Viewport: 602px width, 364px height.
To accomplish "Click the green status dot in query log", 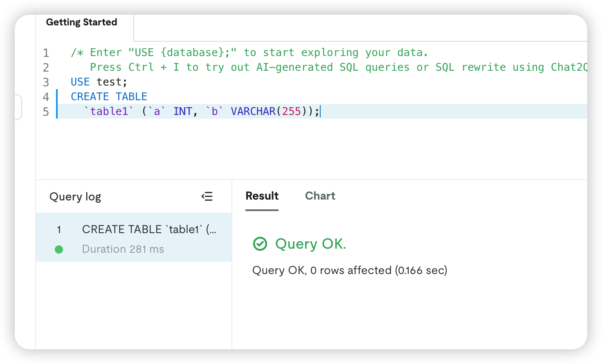I will [x=59, y=249].
